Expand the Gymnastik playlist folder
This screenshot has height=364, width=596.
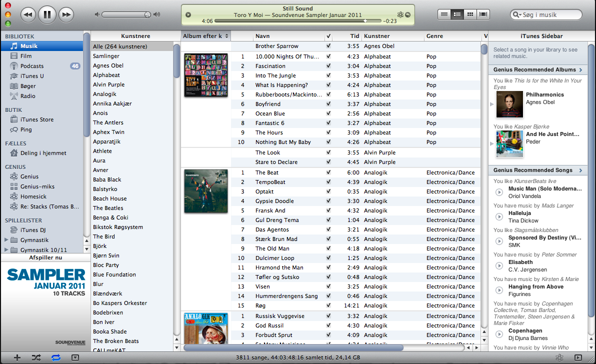coord(6,240)
